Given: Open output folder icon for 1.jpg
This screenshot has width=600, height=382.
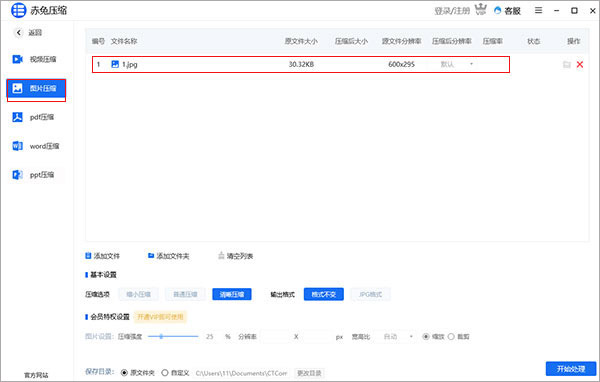Looking at the screenshot, I should tap(567, 65).
